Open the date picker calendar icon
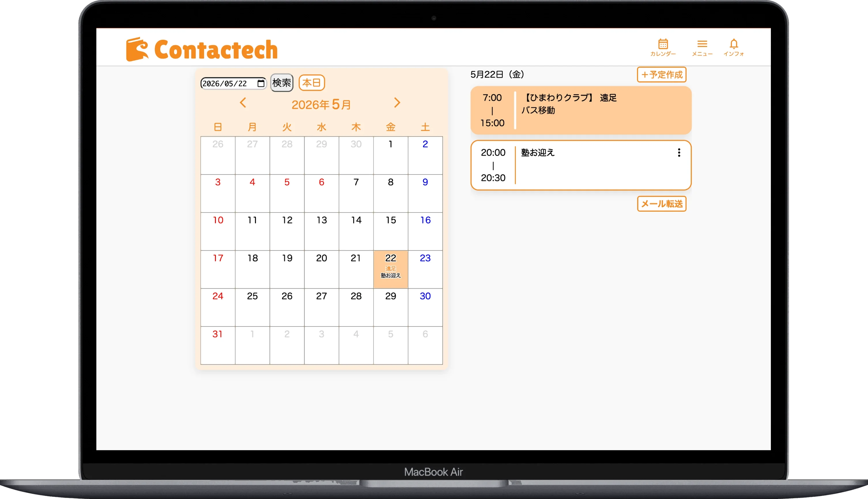868x499 pixels. [261, 83]
